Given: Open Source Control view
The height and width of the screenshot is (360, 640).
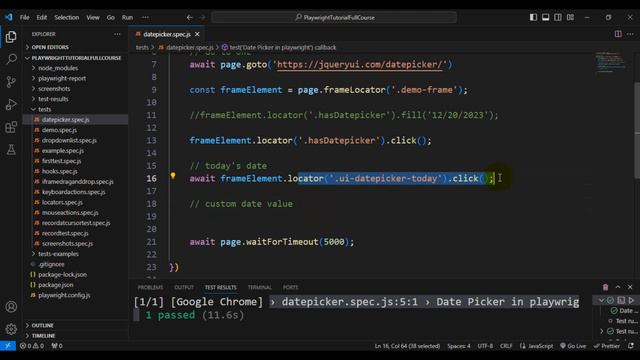Looking at the screenshot, I should [x=11, y=82].
